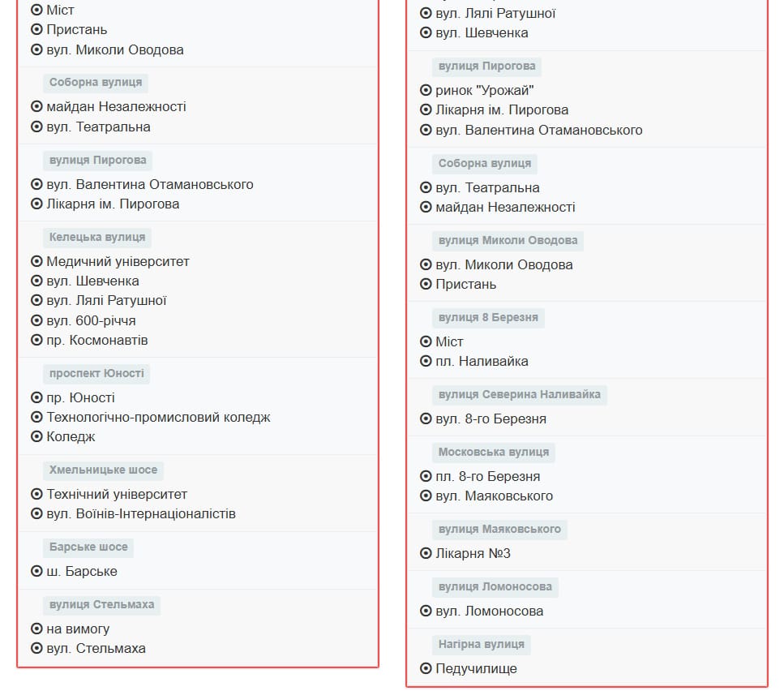Click the stop icon beside ринок "Урожай"
This screenshot has width=784, height=691.
426,90
